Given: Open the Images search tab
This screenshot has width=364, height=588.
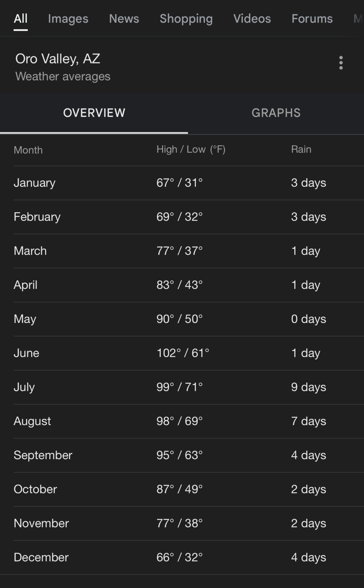Looking at the screenshot, I should (68, 19).
